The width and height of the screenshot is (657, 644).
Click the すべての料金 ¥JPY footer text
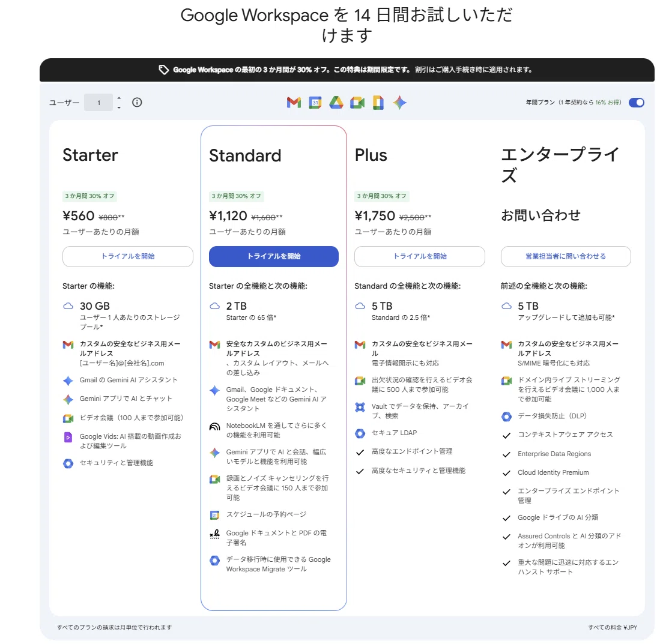612,628
